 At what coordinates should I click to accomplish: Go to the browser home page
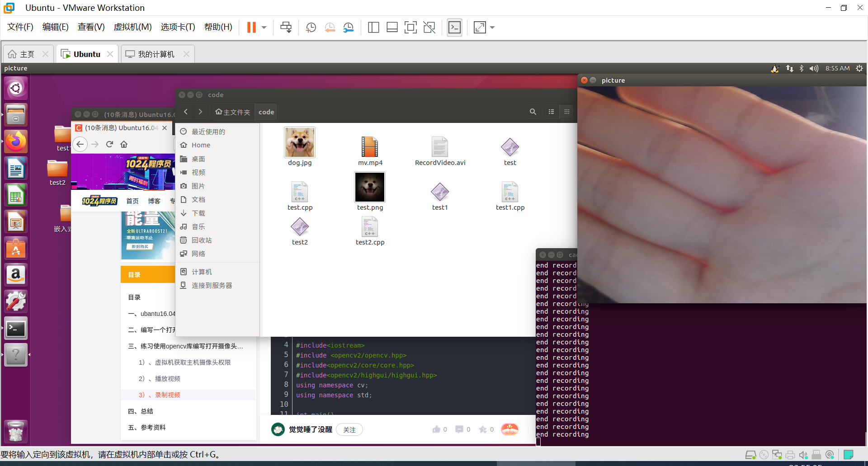click(x=124, y=144)
